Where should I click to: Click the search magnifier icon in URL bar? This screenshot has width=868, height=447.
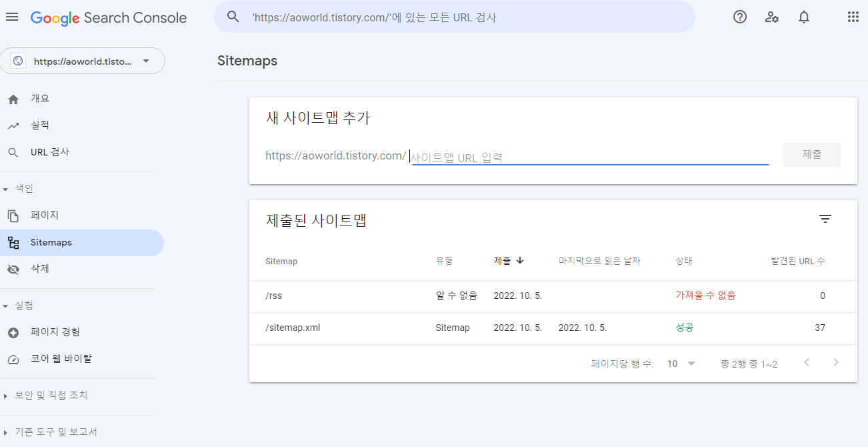pyautogui.click(x=233, y=17)
